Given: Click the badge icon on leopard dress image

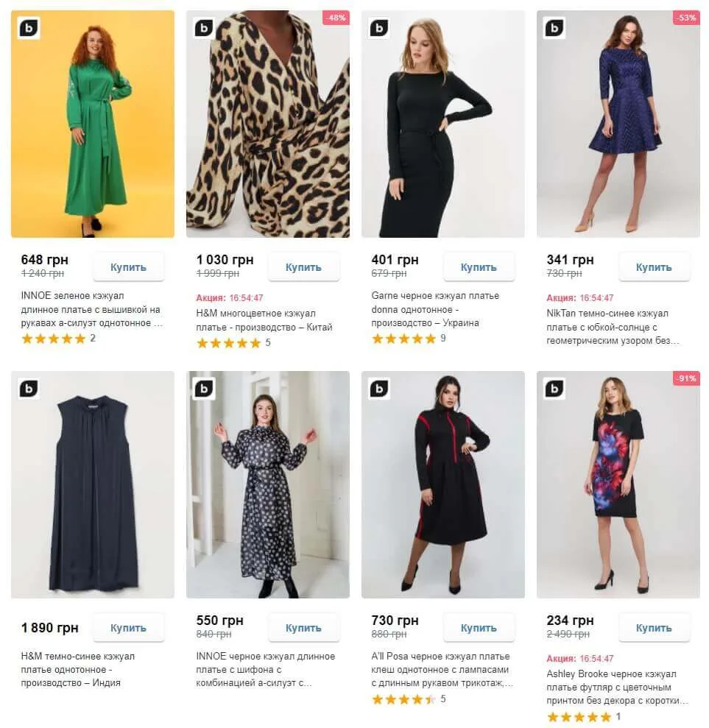Looking at the screenshot, I should point(204,28).
